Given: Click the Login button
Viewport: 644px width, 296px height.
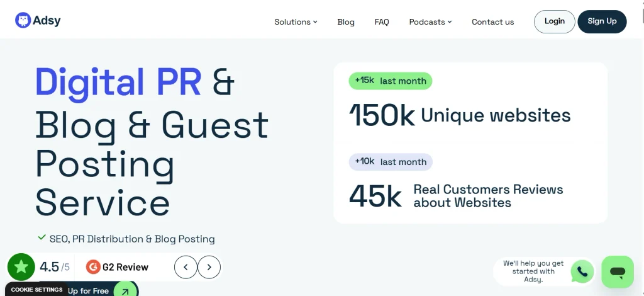Looking at the screenshot, I should (555, 21).
